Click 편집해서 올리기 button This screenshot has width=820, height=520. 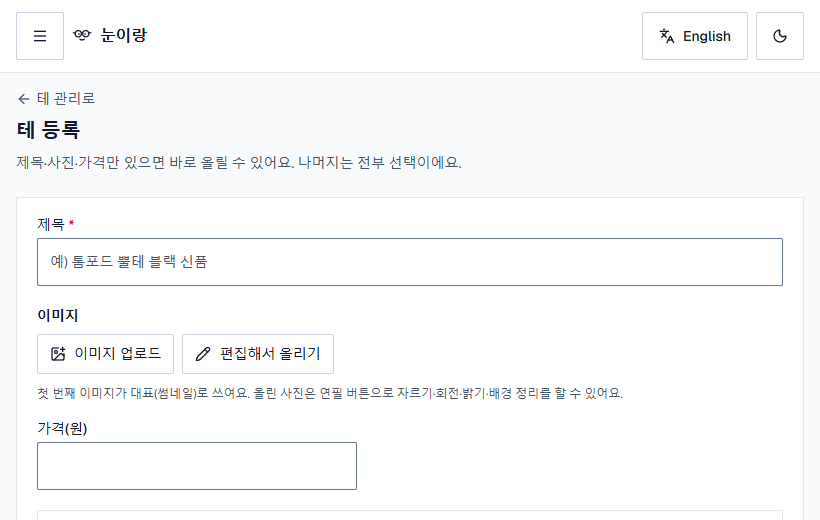(x=258, y=354)
